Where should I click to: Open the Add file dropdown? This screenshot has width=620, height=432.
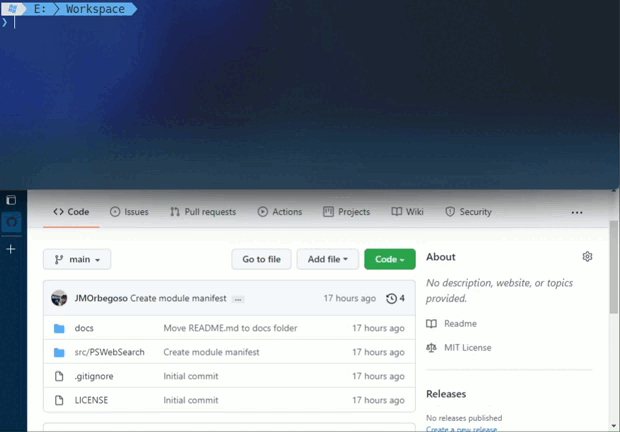(x=328, y=259)
